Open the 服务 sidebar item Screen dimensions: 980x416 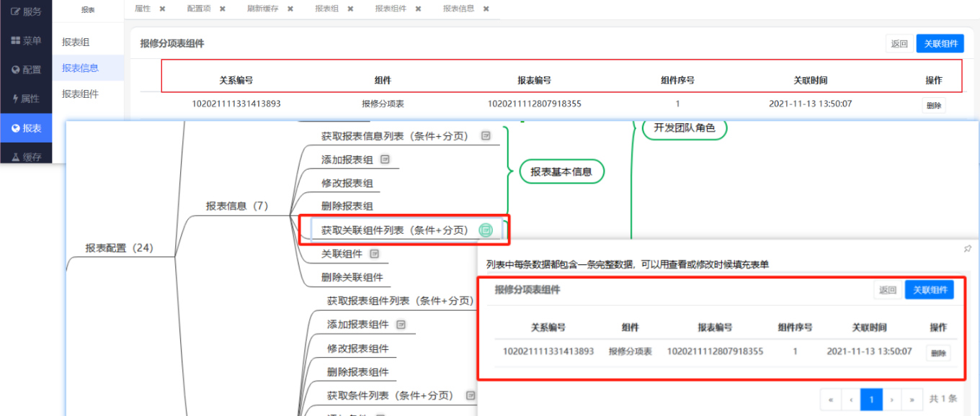[26, 12]
